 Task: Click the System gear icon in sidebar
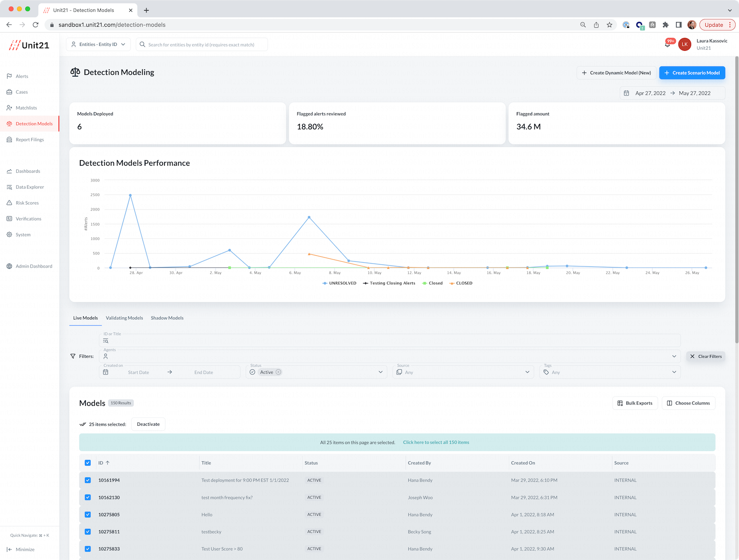coord(9,235)
